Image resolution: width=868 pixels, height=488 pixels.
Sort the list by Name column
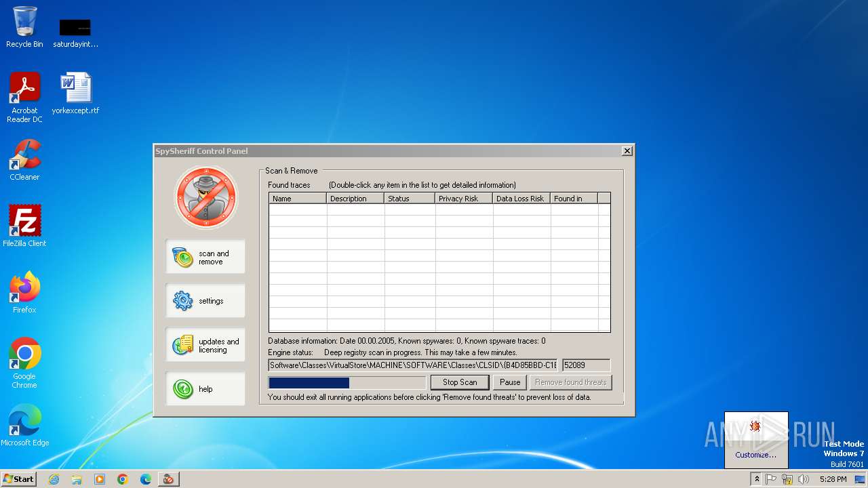coord(298,199)
